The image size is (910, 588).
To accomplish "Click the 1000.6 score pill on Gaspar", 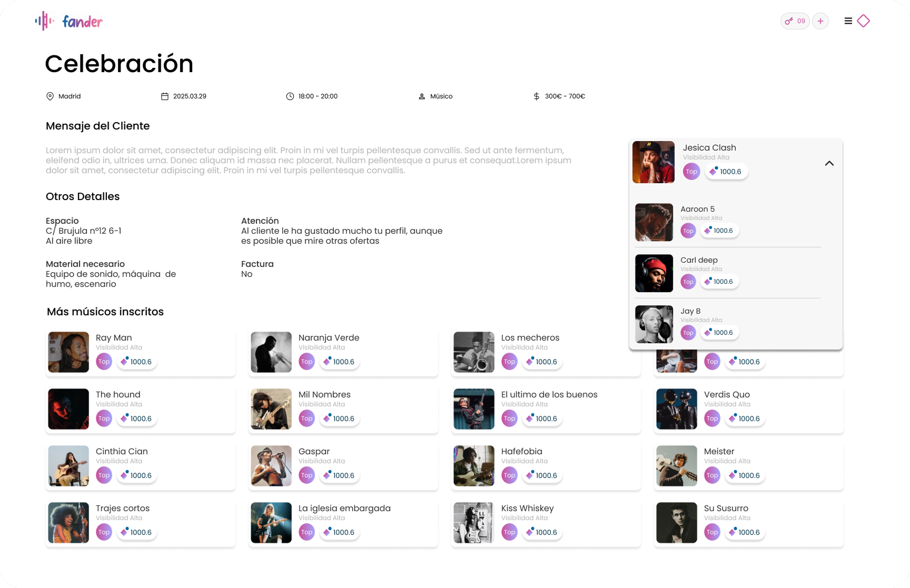I will coord(340,475).
